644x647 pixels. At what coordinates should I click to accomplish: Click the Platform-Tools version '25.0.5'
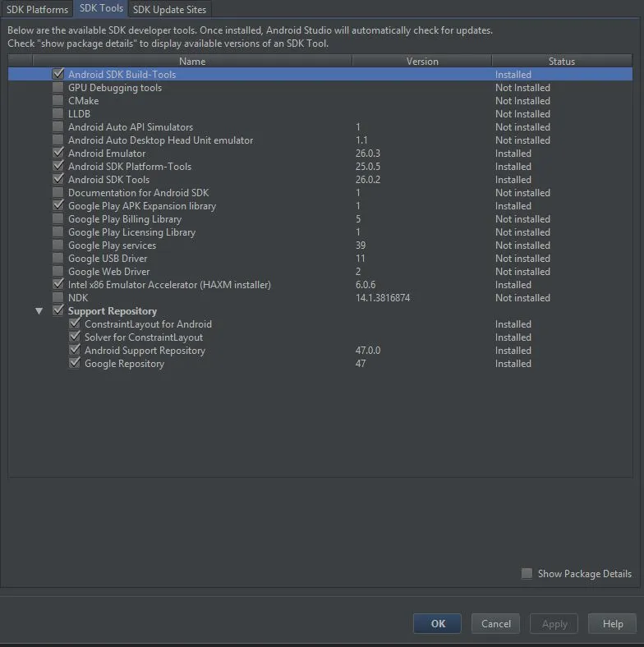click(368, 167)
